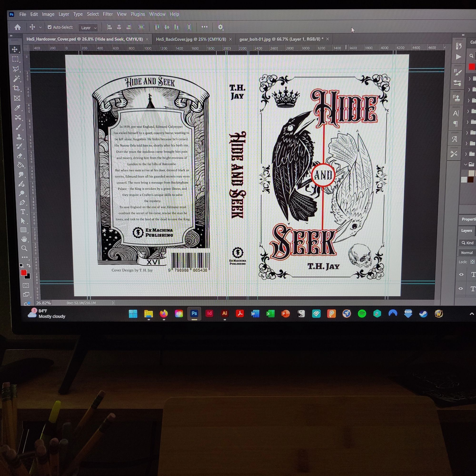The height and width of the screenshot is (476, 476).
Task: Select the Frame tool
Action: pyautogui.click(x=17, y=98)
